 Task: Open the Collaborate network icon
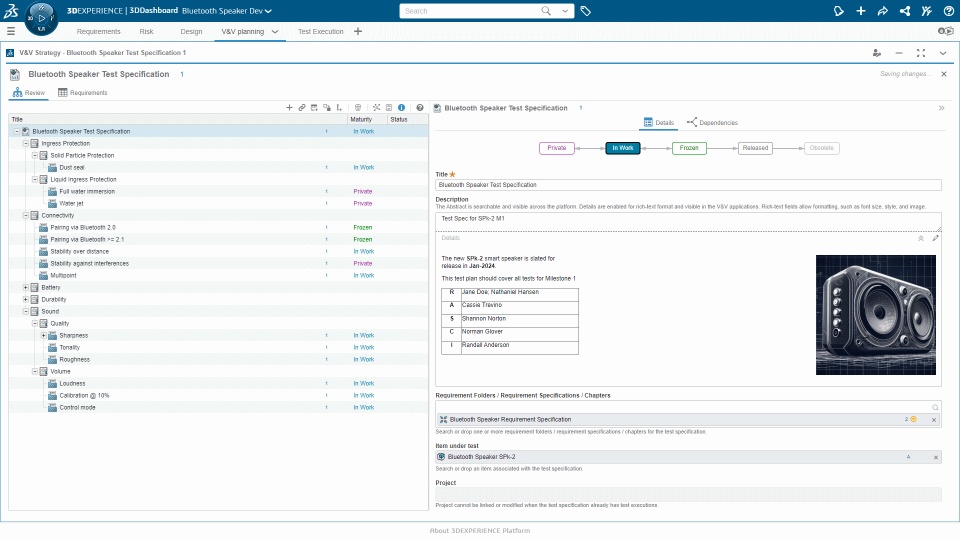tap(904, 11)
